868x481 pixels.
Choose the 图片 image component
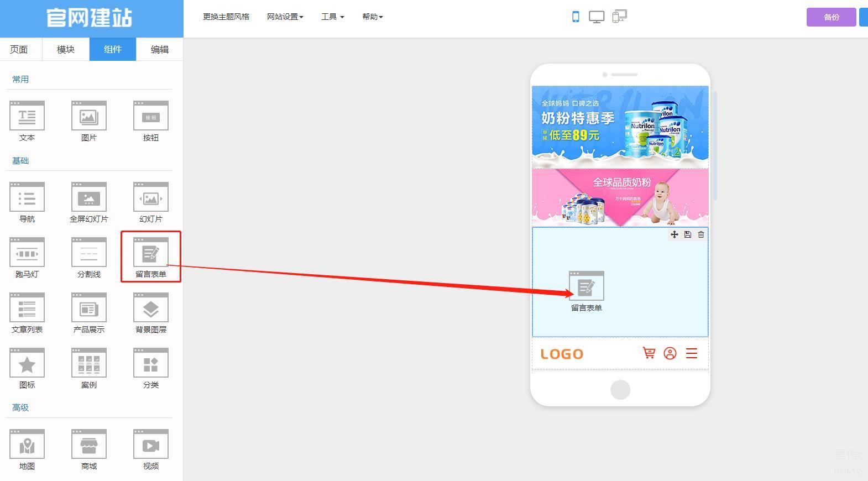pyautogui.click(x=88, y=121)
